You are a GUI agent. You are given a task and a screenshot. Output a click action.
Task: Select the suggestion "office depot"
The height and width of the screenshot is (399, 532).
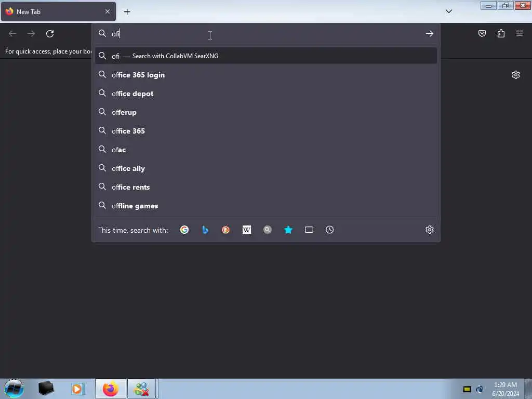coord(266,94)
